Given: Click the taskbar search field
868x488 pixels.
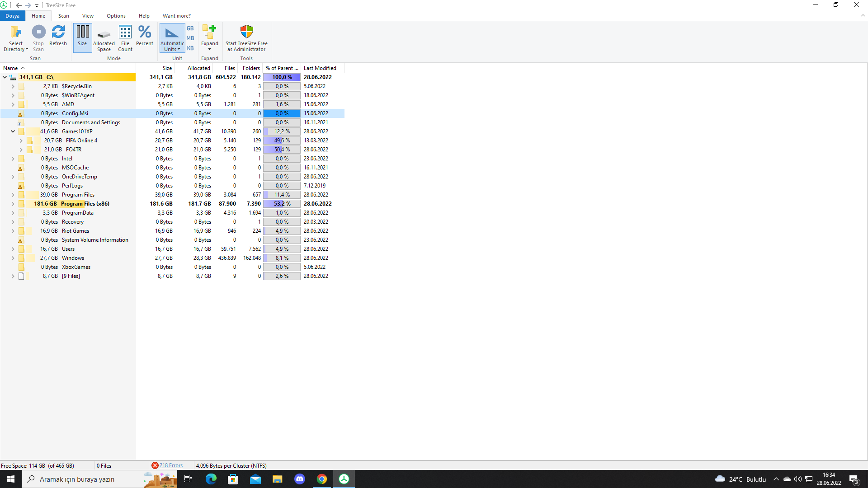Looking at the screenshot, I should click(99, 479).
